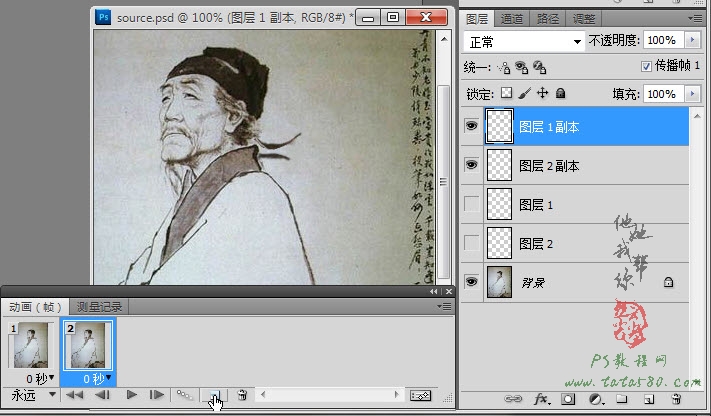The width and height of the screenshot is (711, 416).
Task: Collapse the animation panel with double arrows
Action: [x=433, y=292]
